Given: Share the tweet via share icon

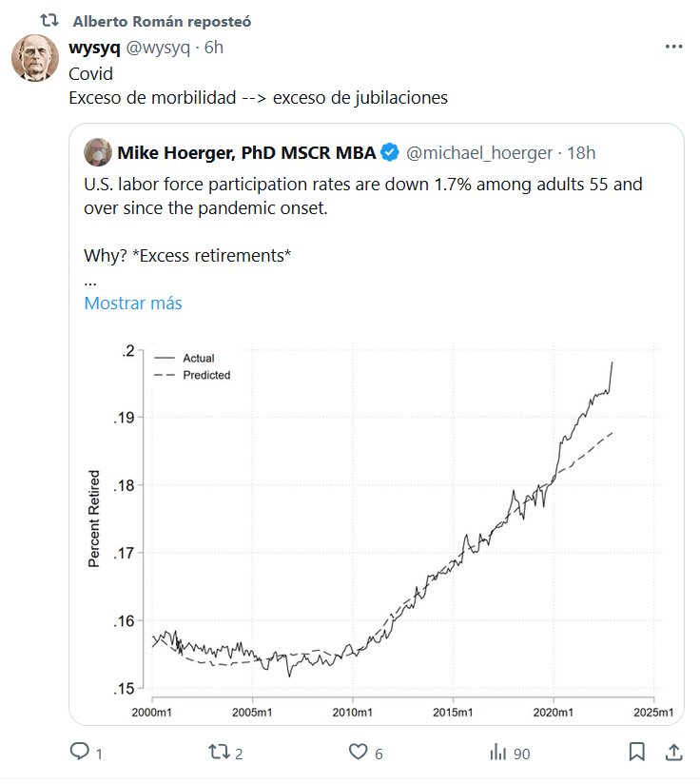Looking at the screenshot, I should point(672,753).
